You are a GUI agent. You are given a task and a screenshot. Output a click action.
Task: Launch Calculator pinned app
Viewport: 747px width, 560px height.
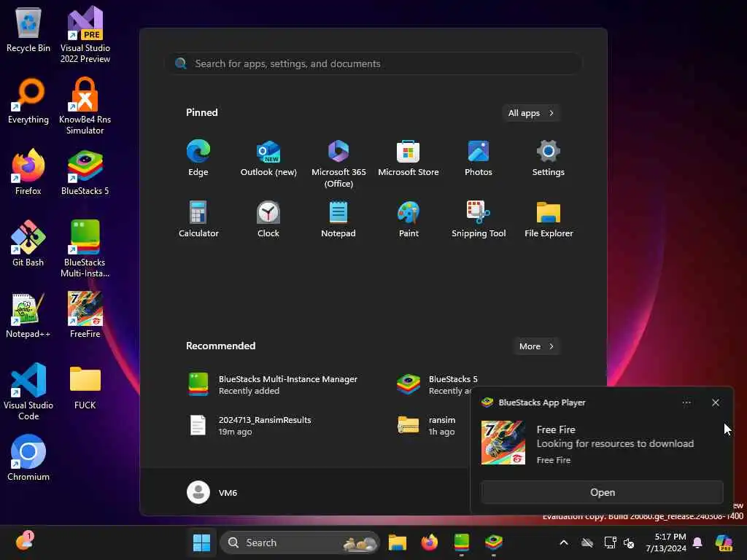point(198,219)
